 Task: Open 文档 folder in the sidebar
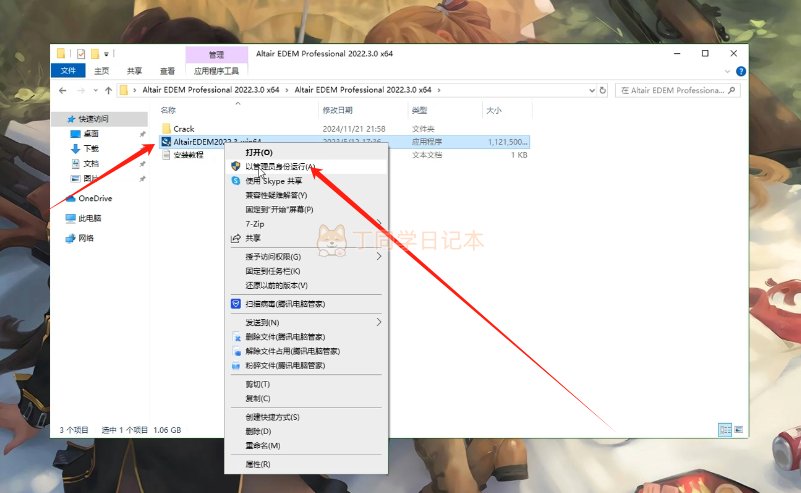(x=91, y=163)
